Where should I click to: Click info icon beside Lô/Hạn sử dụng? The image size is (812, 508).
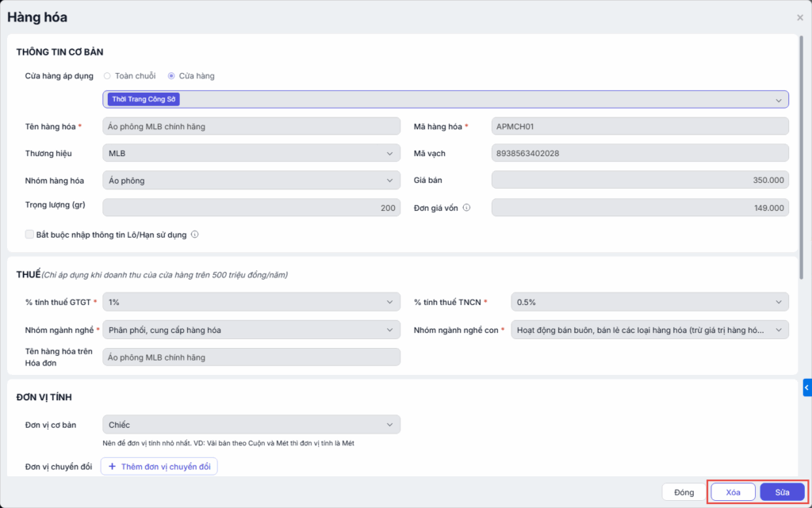click(194, 235)
